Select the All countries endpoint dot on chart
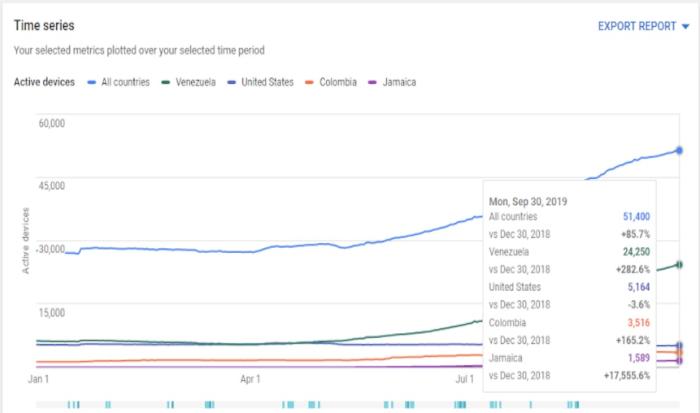The height and width of the screenshot is (413, 700). pyautogui.click(x=679, y=150)
